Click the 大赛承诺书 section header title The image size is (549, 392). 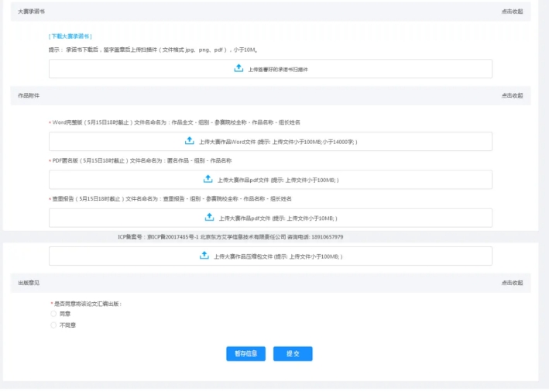[x=31, y=12]
